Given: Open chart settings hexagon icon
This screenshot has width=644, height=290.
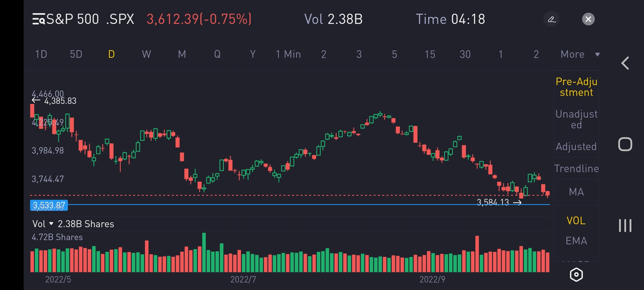Looking at the screenshot, I should [x=576, y=274].
